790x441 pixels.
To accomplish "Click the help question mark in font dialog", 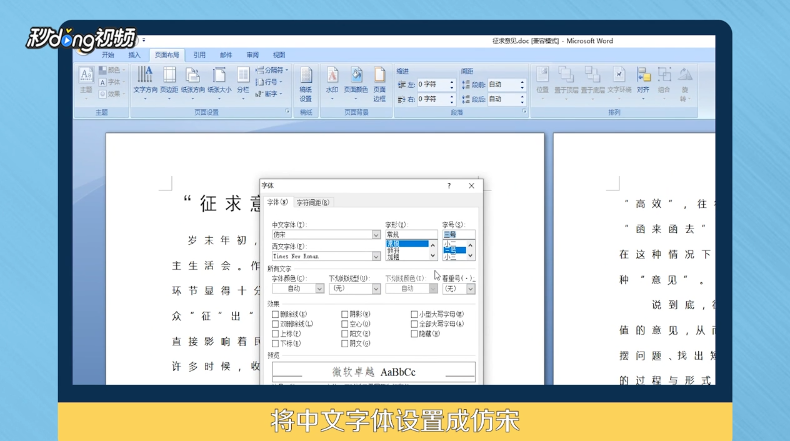I will tap(449, 185).
